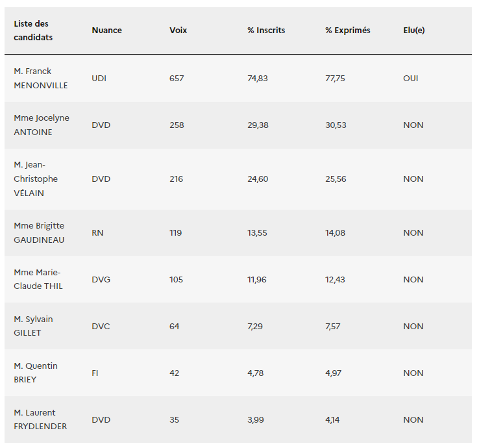Viewport: 479px width, 448px height.
Task: Select Mme Marie-Claude THIL's name
Action: [38, 279]
